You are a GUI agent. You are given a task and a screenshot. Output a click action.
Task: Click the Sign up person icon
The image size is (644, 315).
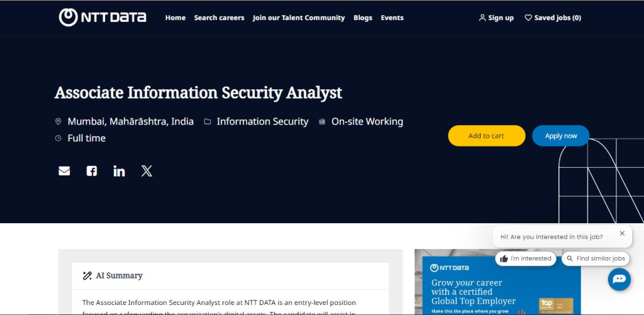482,18
